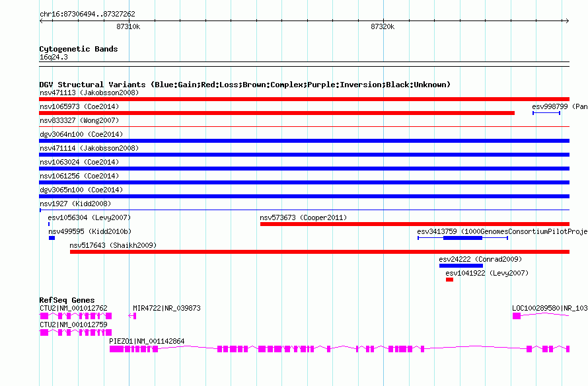The width and height of the screenshot is (588, 386).
Task: Click the CTU2|NM_001012762 label
Action: pos(73,308)
